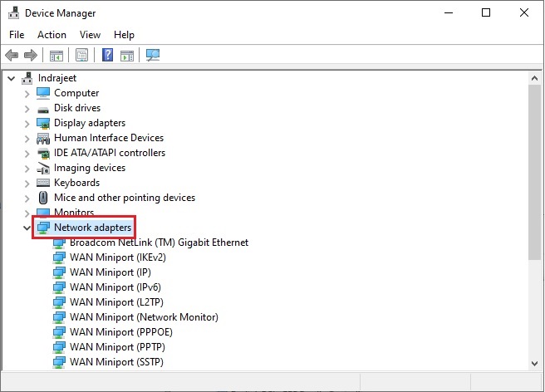Image resolution: width=545 pixels, height=392 pixels.
Task: Click the Human Interface Devices icon
Action: coord(43,139)
